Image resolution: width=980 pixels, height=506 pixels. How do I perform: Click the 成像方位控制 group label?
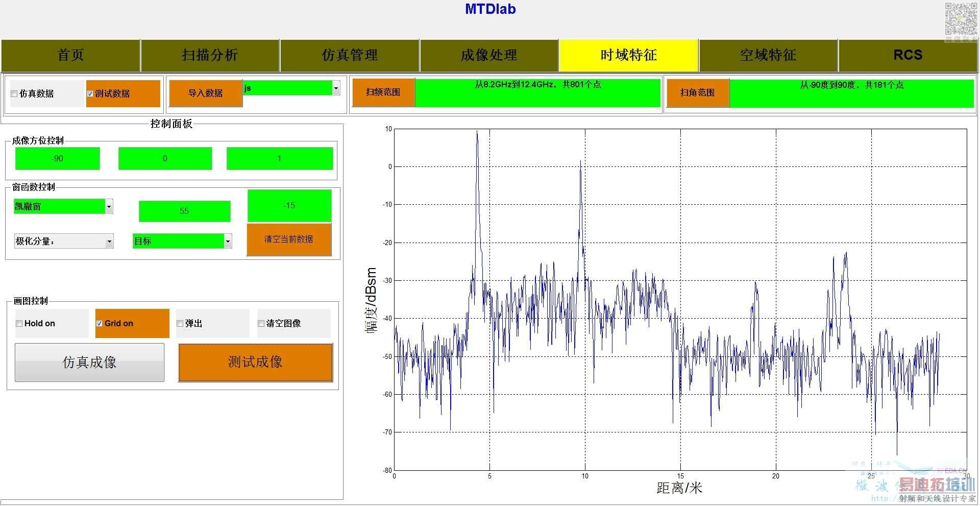(38, 140)
